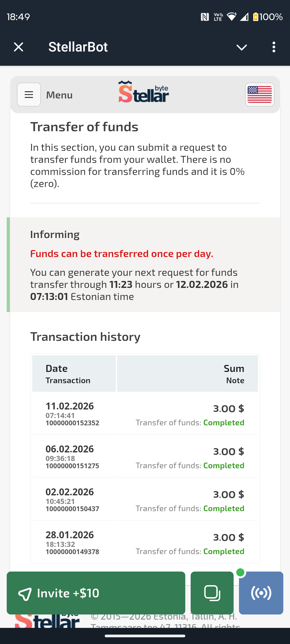Click the Stellar byte logo
290x644 pixels.
pos(144,92)
